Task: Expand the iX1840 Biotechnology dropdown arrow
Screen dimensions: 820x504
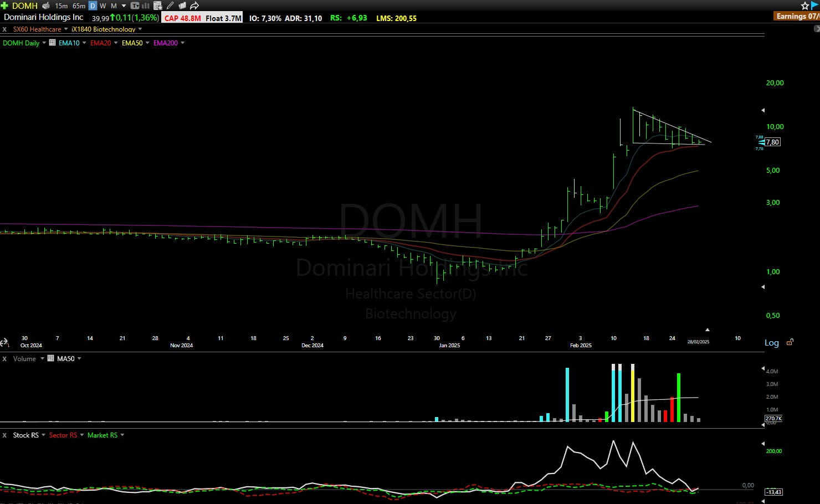Action: (140, 29)
